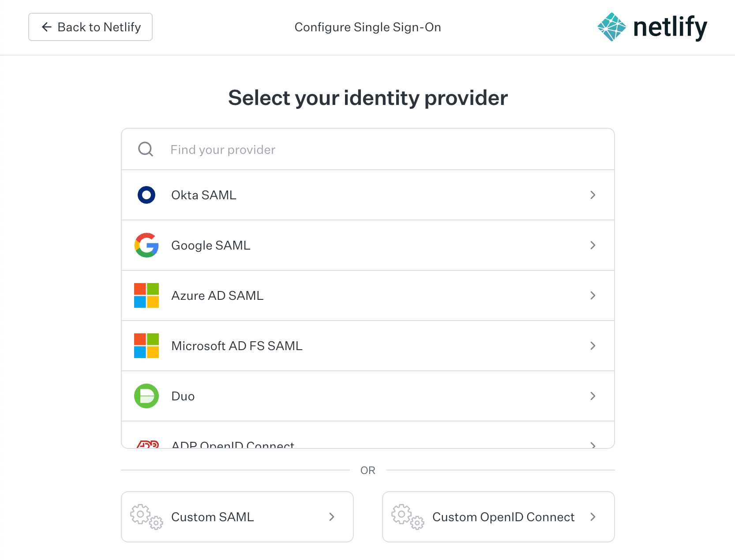Click the Netlify logo
Screen dimensions: 735x560
click(652, 27)
